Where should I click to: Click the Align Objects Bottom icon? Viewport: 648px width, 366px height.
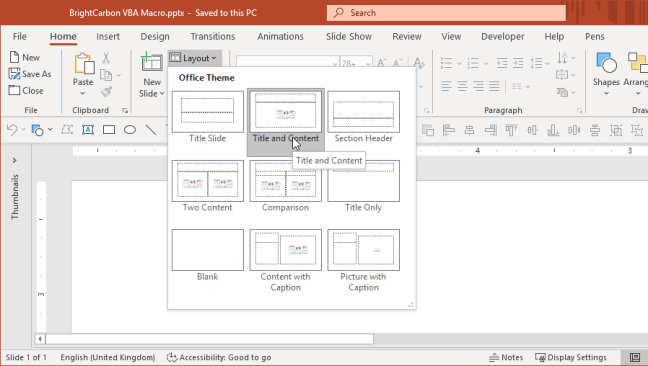coord(553,131)
